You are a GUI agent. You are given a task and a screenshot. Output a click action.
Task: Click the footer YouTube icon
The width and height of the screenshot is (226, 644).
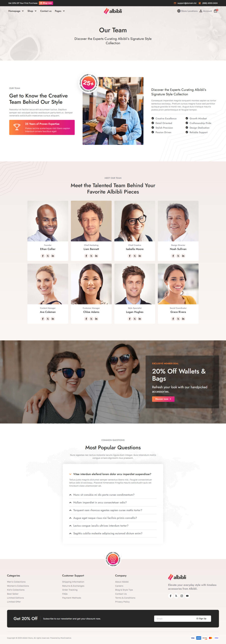[x=187, y=596]
